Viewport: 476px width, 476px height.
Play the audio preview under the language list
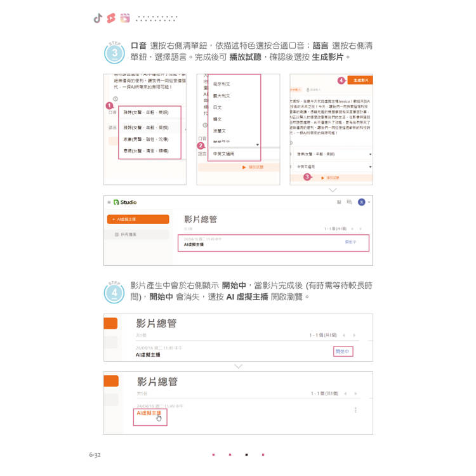[x=253, y=167]
